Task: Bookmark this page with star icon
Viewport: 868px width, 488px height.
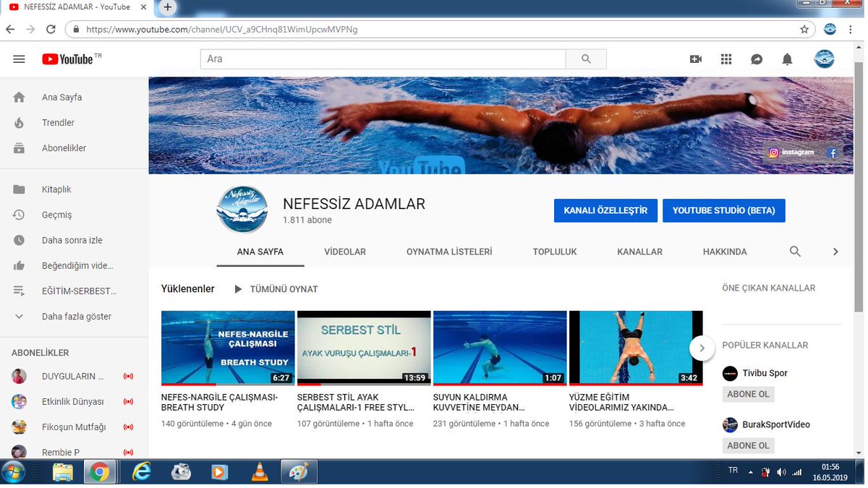Action: click(x=804, y=30)
